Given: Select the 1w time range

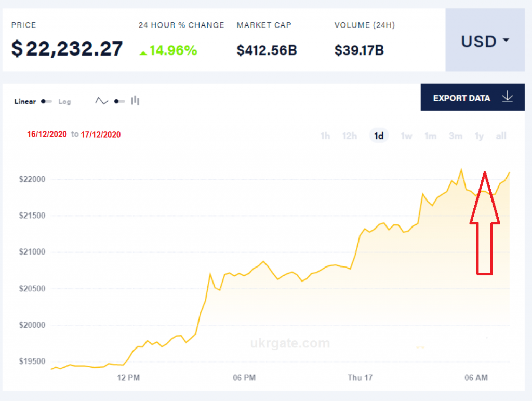Looking at the screenshot, I should click(x=406, y=136).
